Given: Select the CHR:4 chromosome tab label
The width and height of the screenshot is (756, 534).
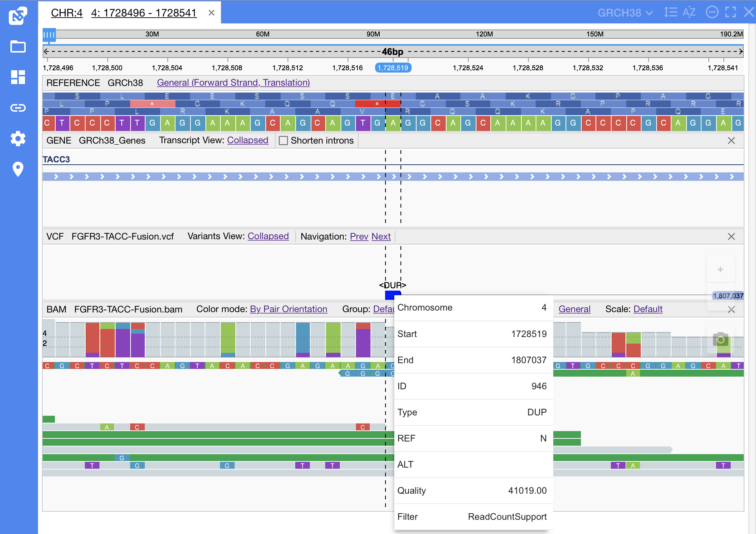Looking at the screenshot, I should [x=67, y=13].
